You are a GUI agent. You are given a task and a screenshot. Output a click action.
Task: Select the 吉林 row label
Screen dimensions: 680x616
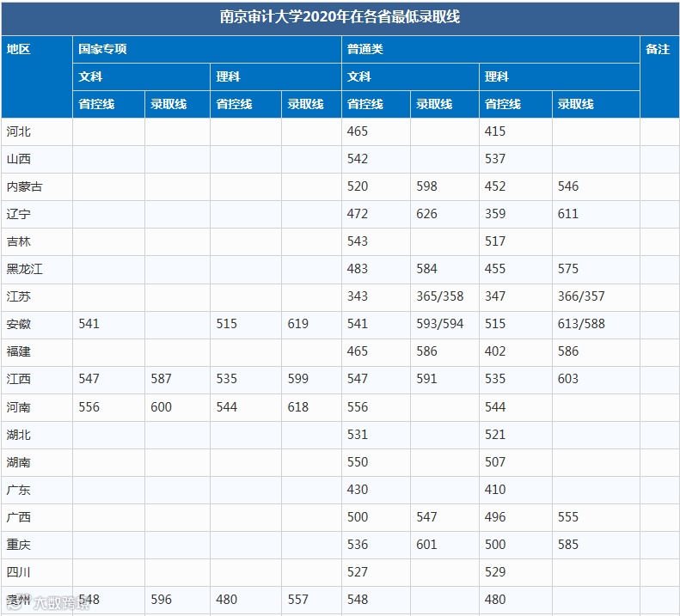point(19,241)
